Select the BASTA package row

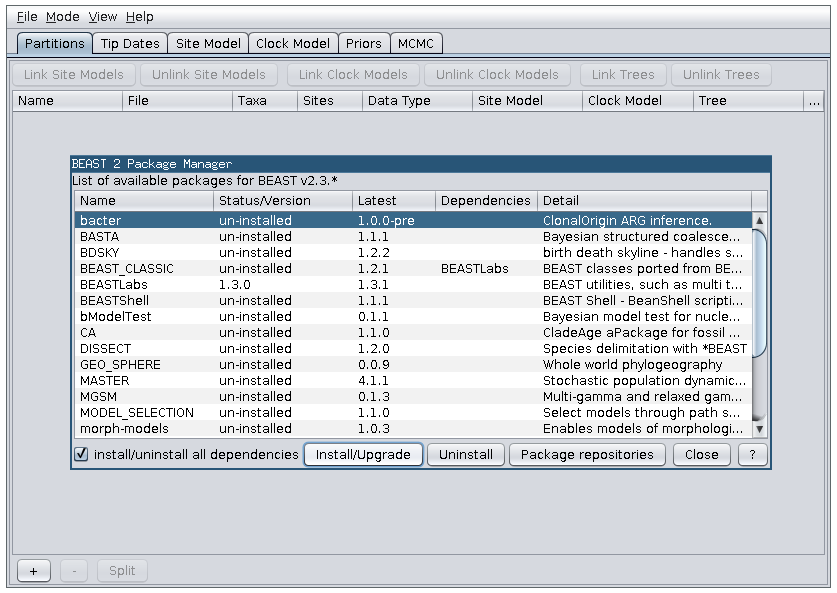pos(413,236)
